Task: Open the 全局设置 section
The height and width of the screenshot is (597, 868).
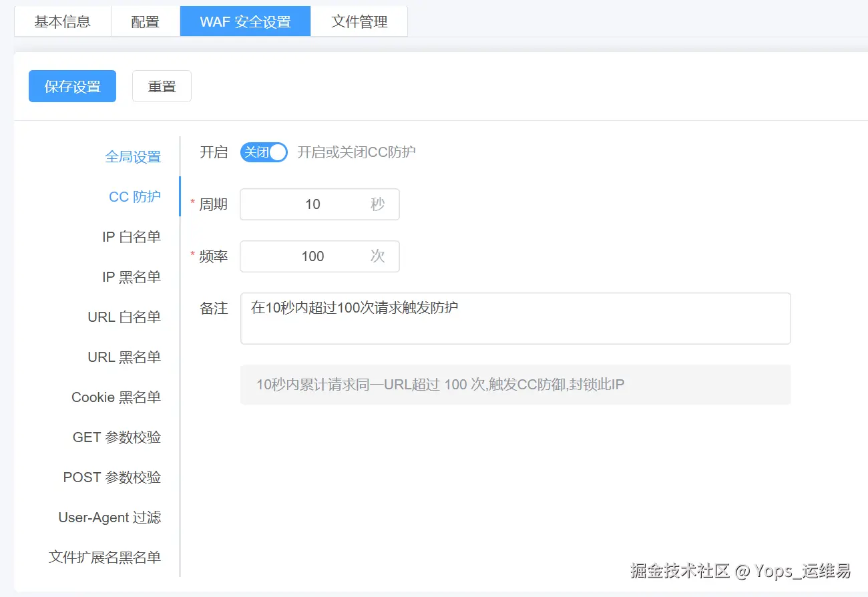Action: point(134,156)
